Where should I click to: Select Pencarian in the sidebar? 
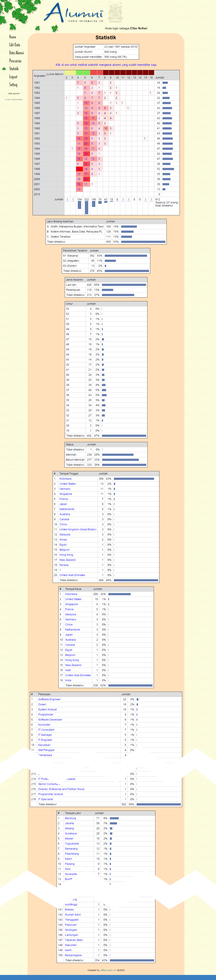pyautogui.click(x=15, y=61)
